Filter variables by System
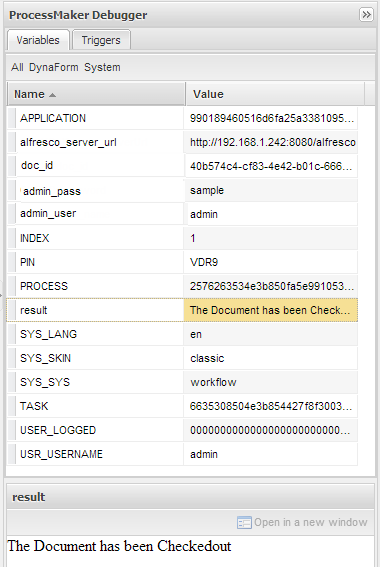380x567 pixels. 102,67
